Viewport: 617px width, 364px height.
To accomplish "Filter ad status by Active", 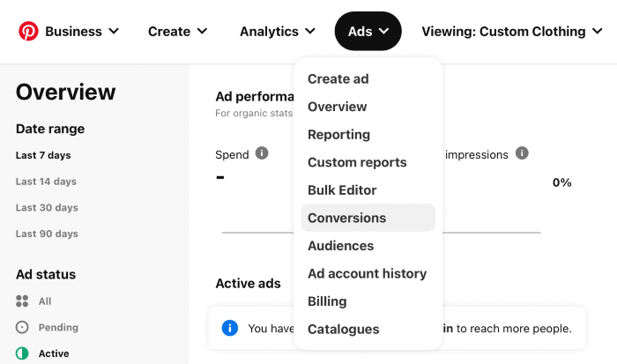I will click(x=54, y=353).
